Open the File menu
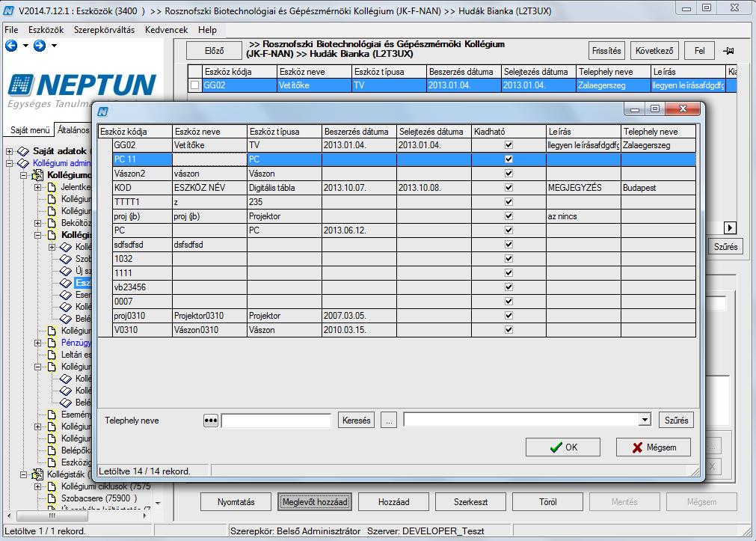 click(11, 30)
